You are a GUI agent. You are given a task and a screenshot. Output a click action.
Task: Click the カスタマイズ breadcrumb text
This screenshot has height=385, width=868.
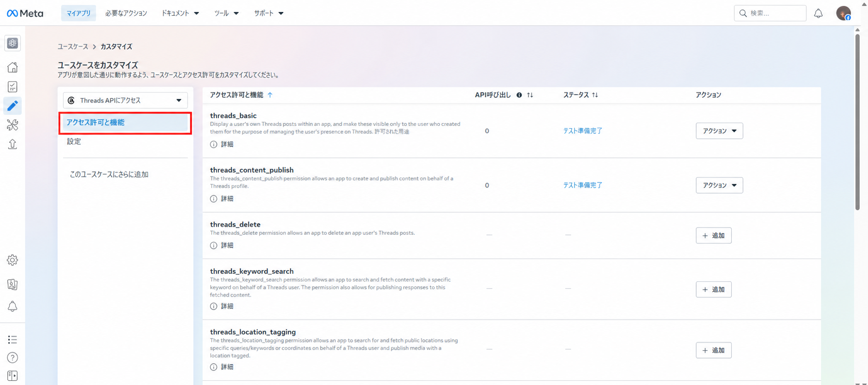(116, 47)
